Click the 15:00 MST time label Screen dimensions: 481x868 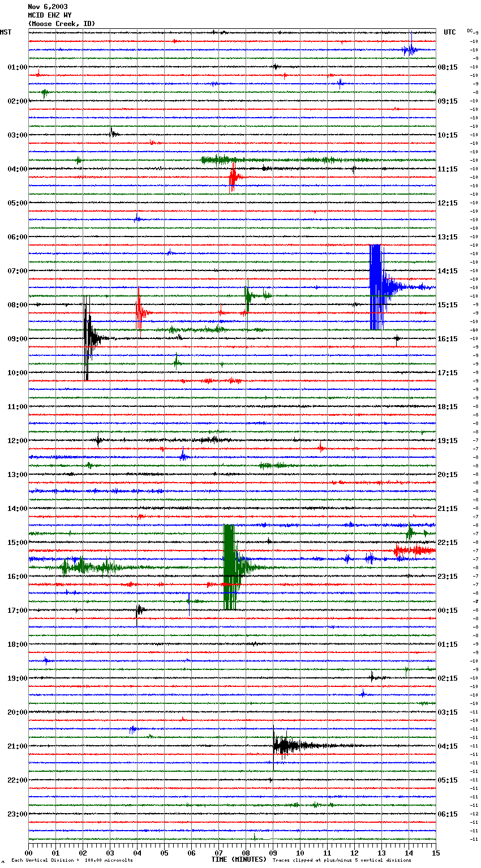point(17,543)
